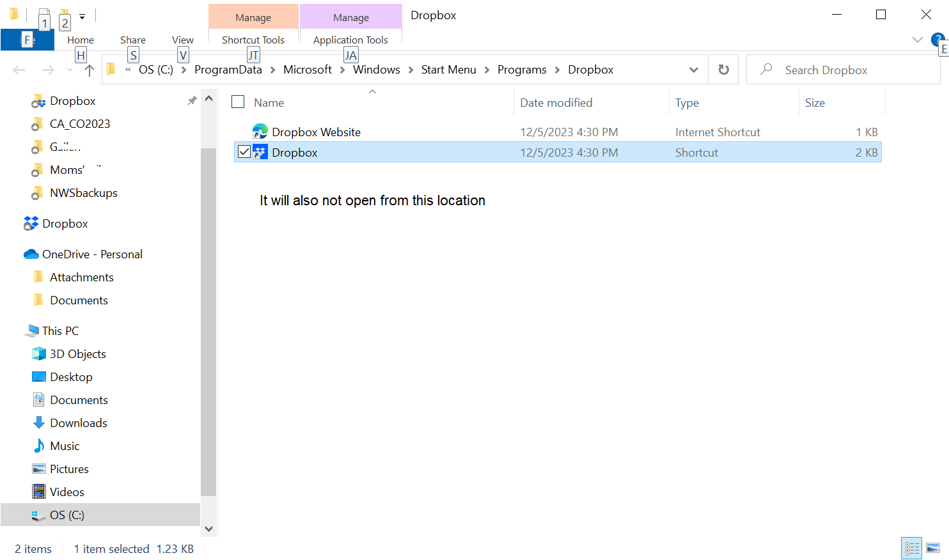Refresh the Dropbox folder view
Viewport: 949px width, 560px height.
723,70
